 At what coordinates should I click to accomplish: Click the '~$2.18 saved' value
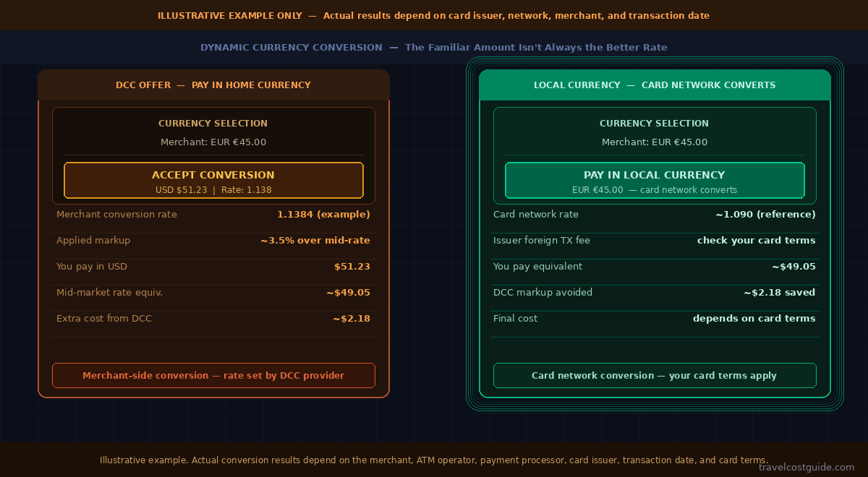coord(780,293)
